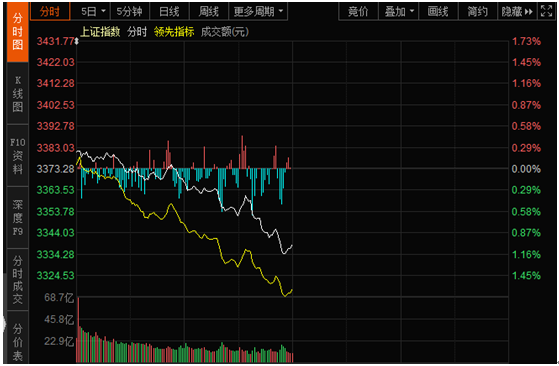The image size is (559, 366).
Task: Open 分时成交 in the sidebar
Action: (17, 280)
